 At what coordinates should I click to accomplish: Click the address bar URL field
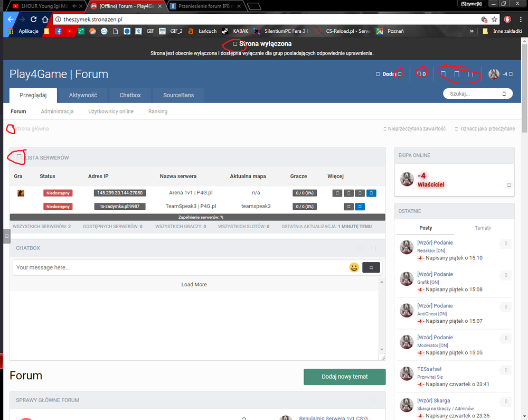pyautogui.click(x=266, y=20)
